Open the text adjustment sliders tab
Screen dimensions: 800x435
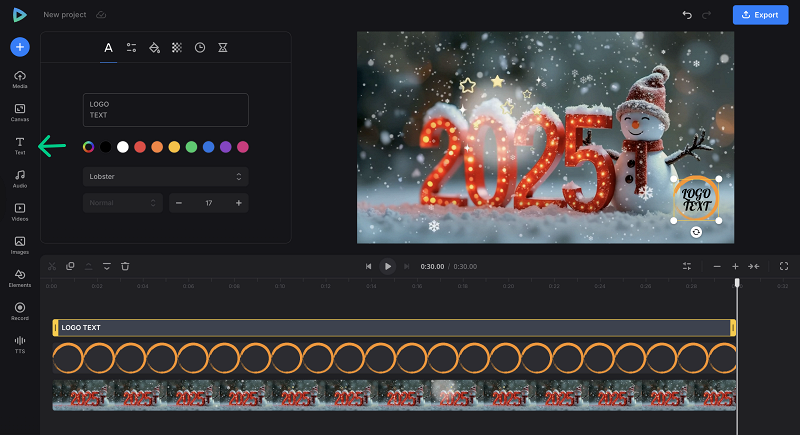131,47
